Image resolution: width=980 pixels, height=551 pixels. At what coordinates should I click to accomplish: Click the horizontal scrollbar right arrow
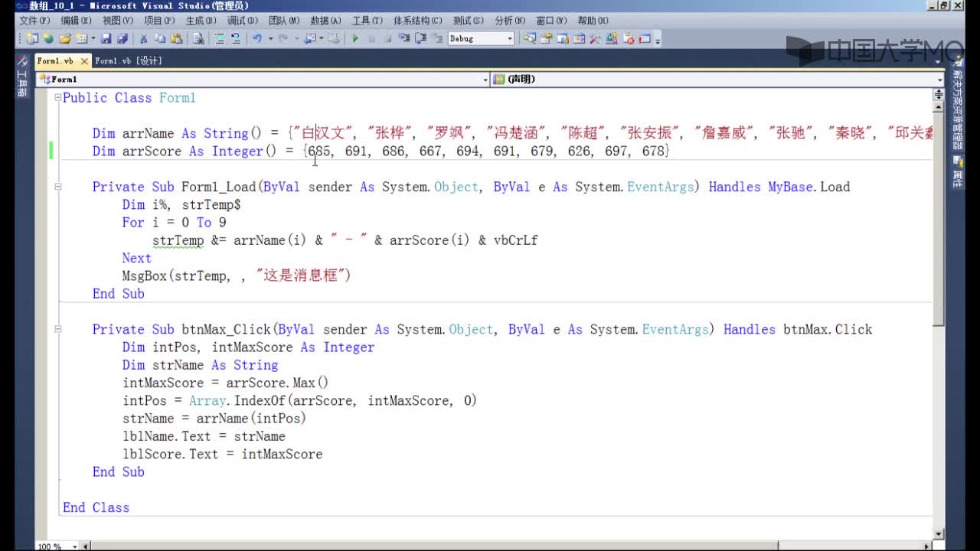927,546
